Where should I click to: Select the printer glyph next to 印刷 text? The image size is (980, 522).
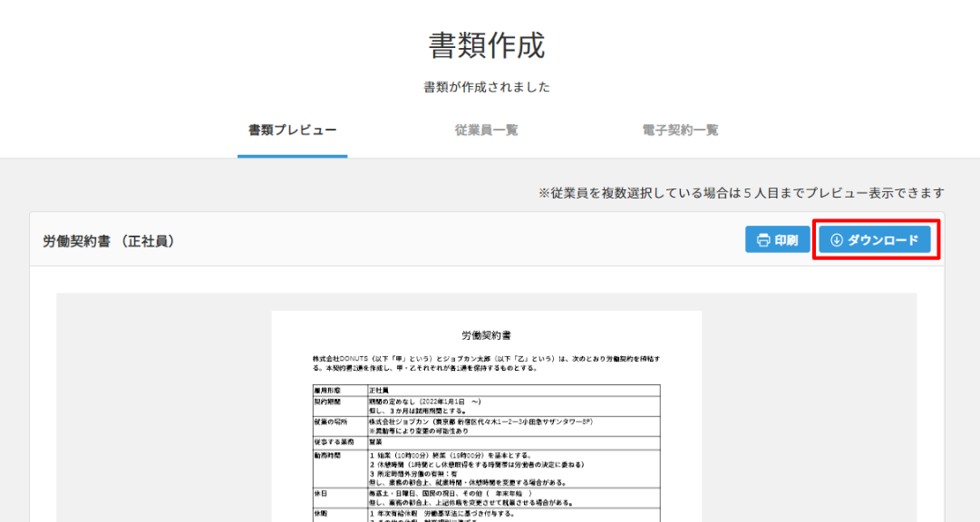(x=762, y=240)
